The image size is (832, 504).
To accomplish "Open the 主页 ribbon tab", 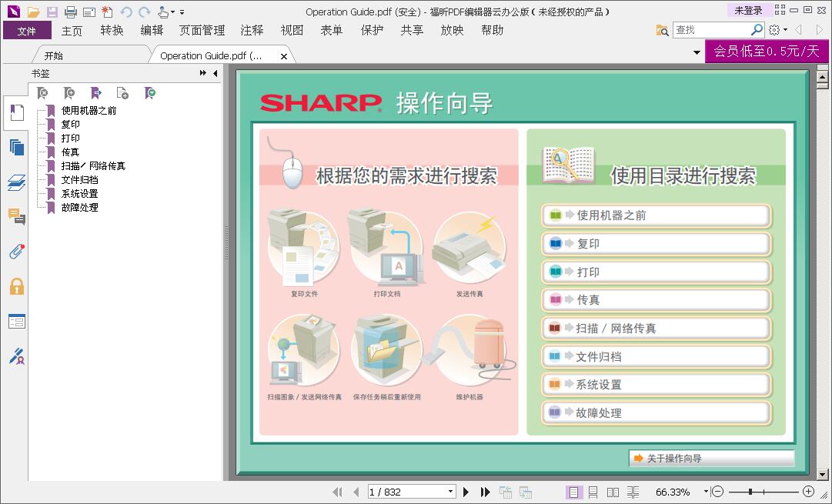I will point(72,30).
